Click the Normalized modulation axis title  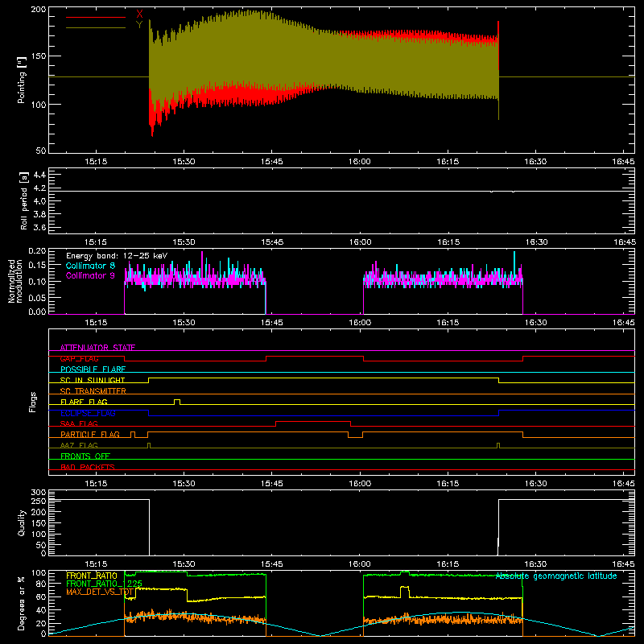[15, 281]
